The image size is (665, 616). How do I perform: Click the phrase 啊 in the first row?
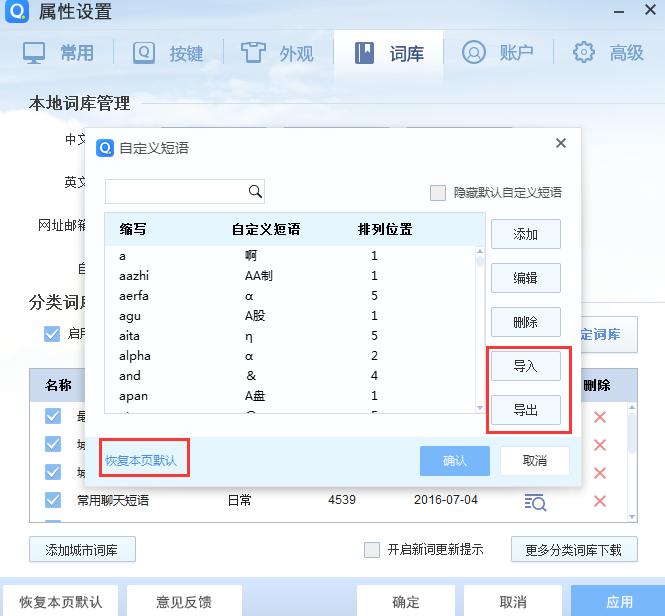click(x=251, y=255)
